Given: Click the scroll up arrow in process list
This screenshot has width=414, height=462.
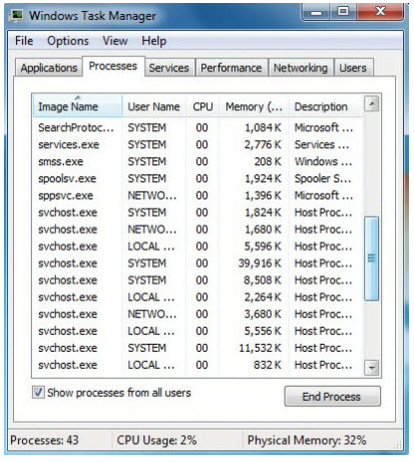Looking at the screenshot, I should pos(371,104).
